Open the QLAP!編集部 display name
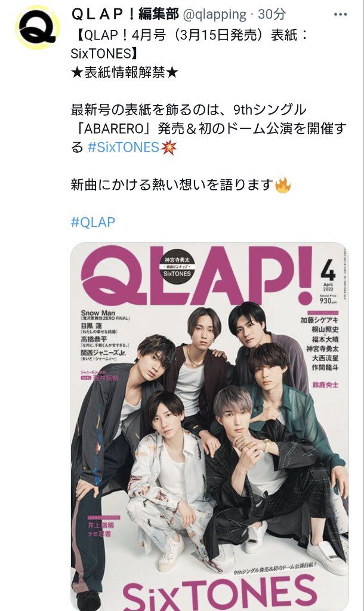The width and height of the screenshot is (364, 611). click(x=125, y=14)
